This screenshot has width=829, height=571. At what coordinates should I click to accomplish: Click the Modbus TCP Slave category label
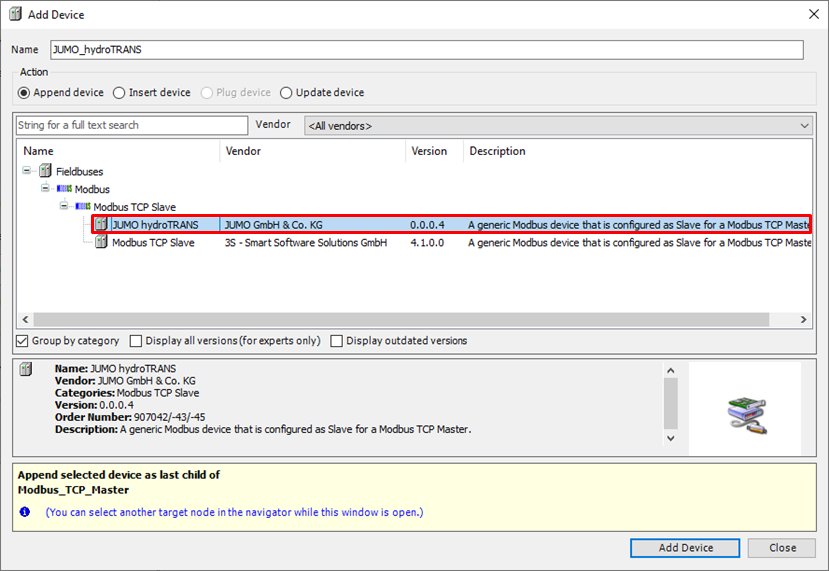pyautogui.click(x=134, y=207)
